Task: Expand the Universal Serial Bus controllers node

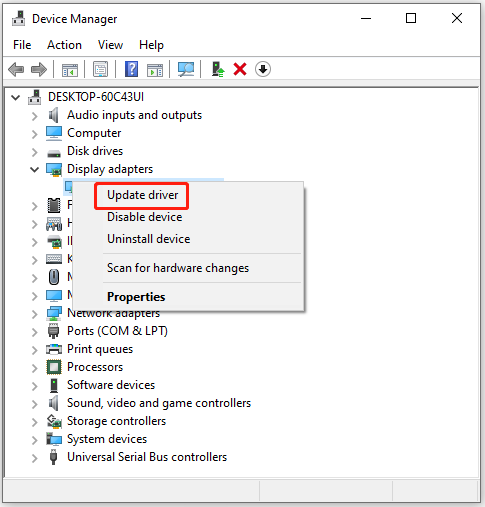Action: (x=34, y=458)
